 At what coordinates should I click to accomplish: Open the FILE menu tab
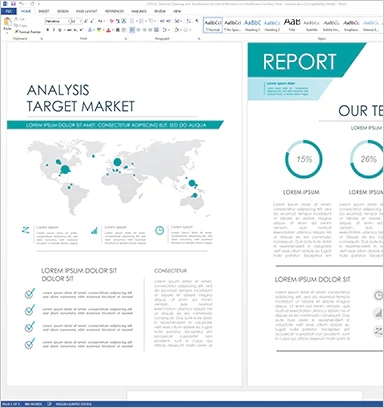click(x=8, y=11)
